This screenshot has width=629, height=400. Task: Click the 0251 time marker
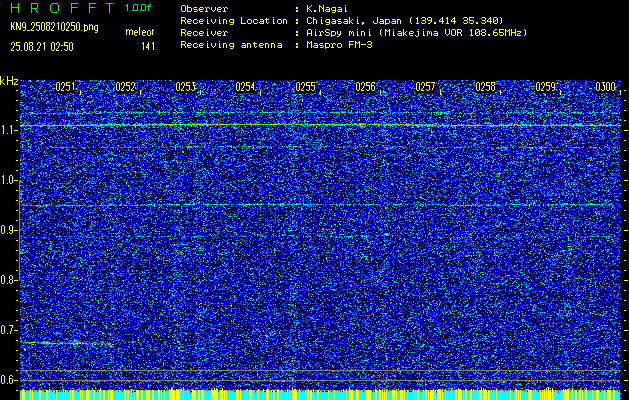tap(65, 87)
